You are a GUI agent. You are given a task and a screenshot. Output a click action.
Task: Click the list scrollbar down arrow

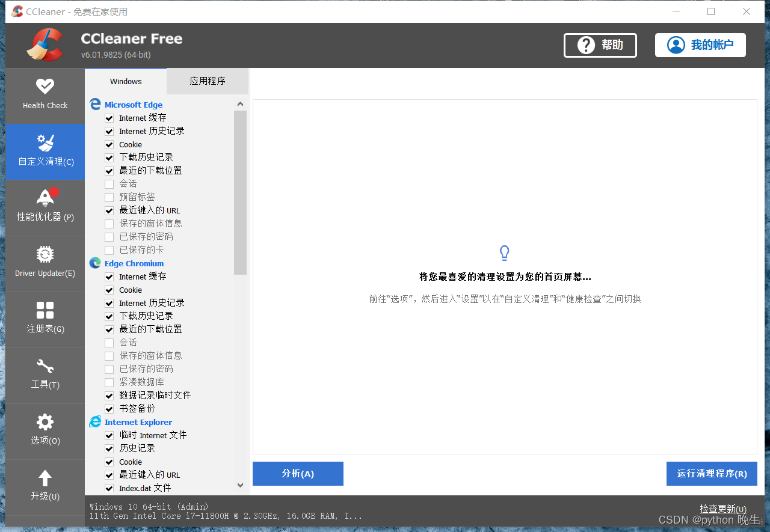pyautogui.click(x=241, y=485)
